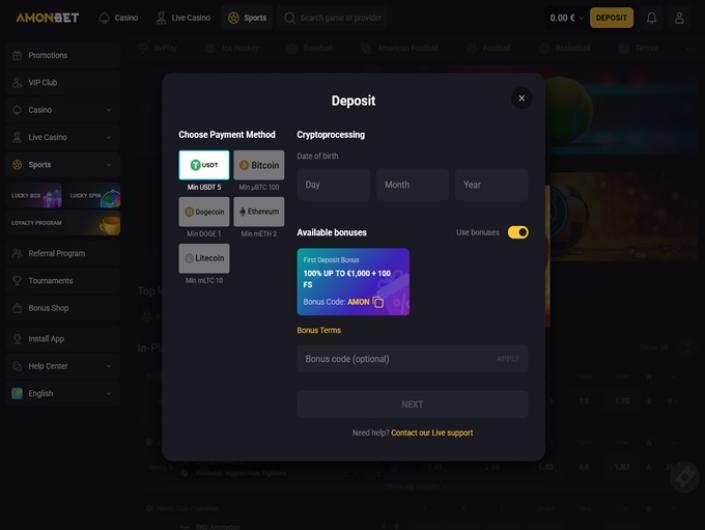Open the Bonus Terms link

(319, 330)
